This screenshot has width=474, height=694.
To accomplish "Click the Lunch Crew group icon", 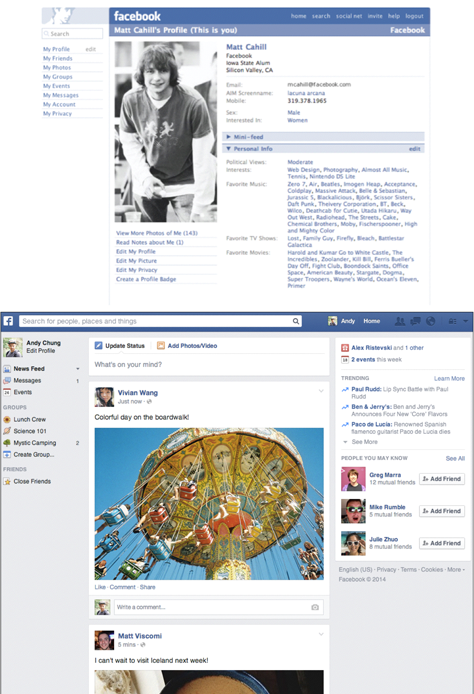I will click(x=7, y=420).
